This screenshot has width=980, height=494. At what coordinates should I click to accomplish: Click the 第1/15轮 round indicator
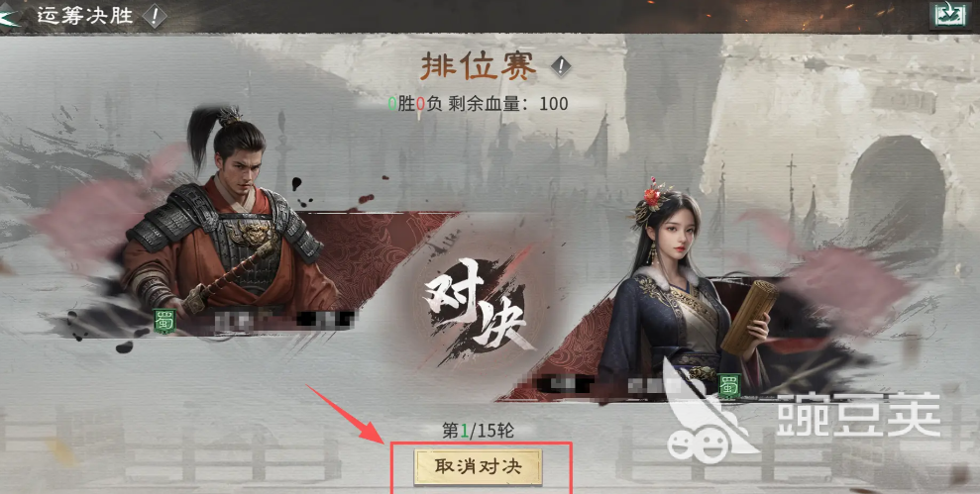coord(479,430)
